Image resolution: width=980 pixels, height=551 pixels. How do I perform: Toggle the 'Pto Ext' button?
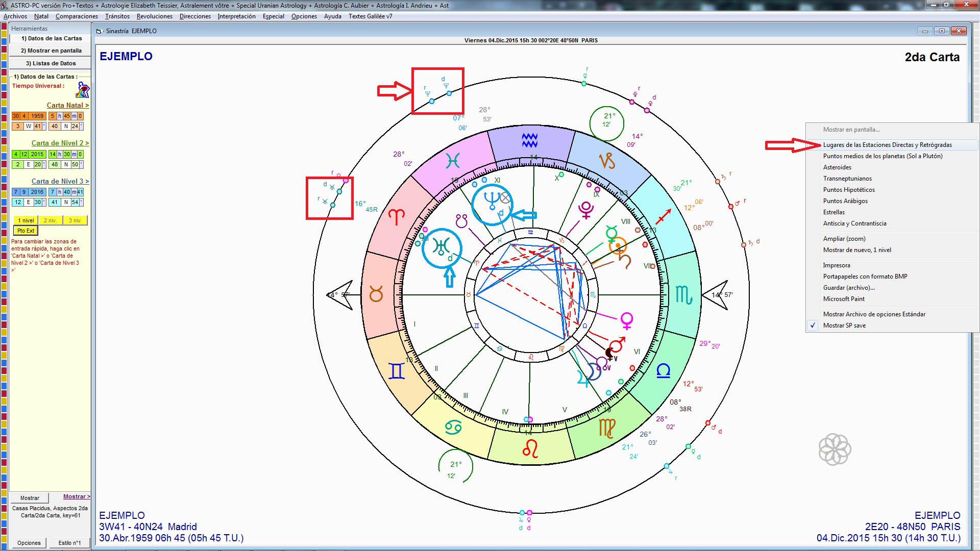[26, 231]
